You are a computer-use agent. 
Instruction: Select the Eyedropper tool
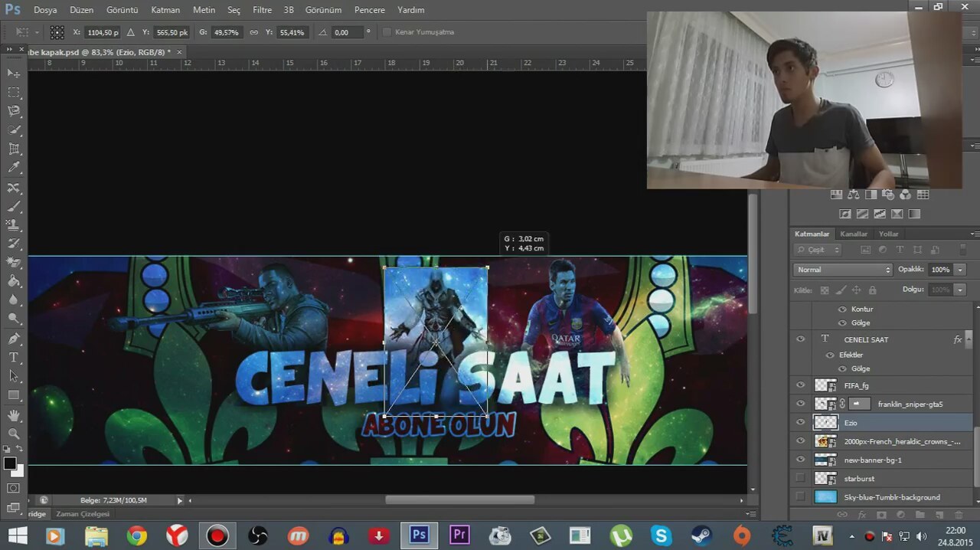tap(14, 168)
